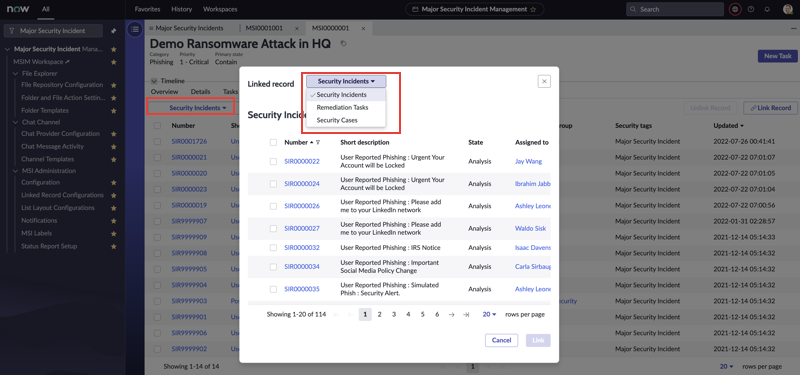Viewport: 800px width, 375px height.
Task: Jump to last page arrow in dialog
Action: point(465,315)
